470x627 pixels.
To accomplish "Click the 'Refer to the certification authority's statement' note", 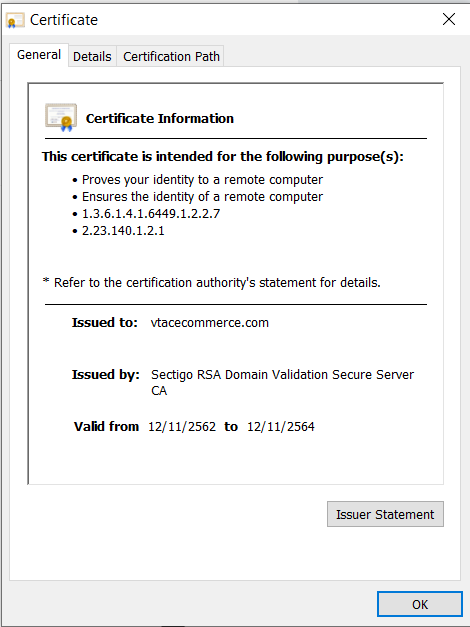I will [x=212, y=283].
